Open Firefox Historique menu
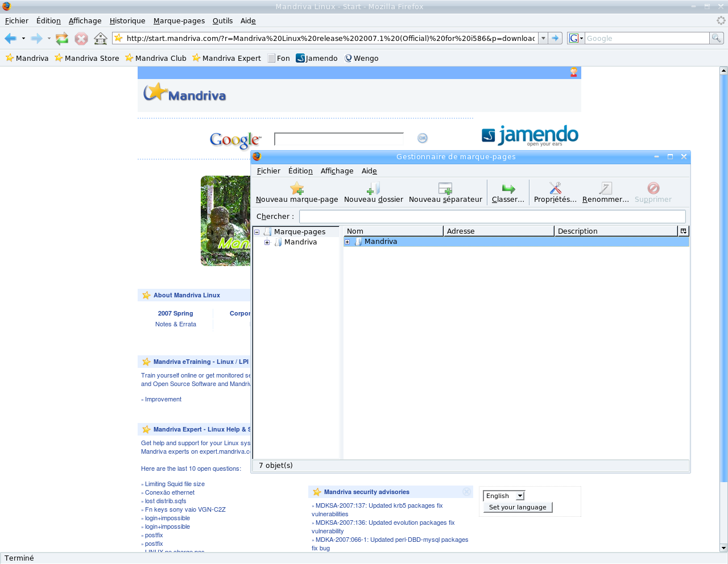Viewport: 728px width, 564px height. click(127, 21)
